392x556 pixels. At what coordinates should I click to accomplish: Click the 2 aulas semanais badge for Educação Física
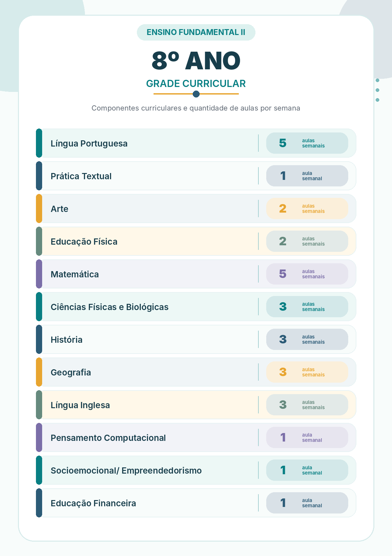click(307, 241)
